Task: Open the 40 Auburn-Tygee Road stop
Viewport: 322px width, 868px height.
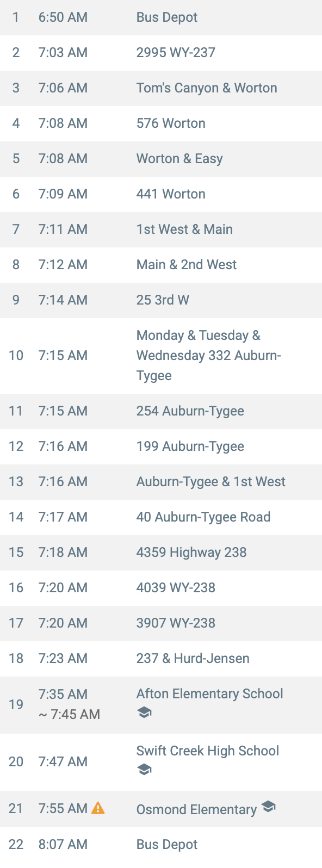Action: [161, 517]
